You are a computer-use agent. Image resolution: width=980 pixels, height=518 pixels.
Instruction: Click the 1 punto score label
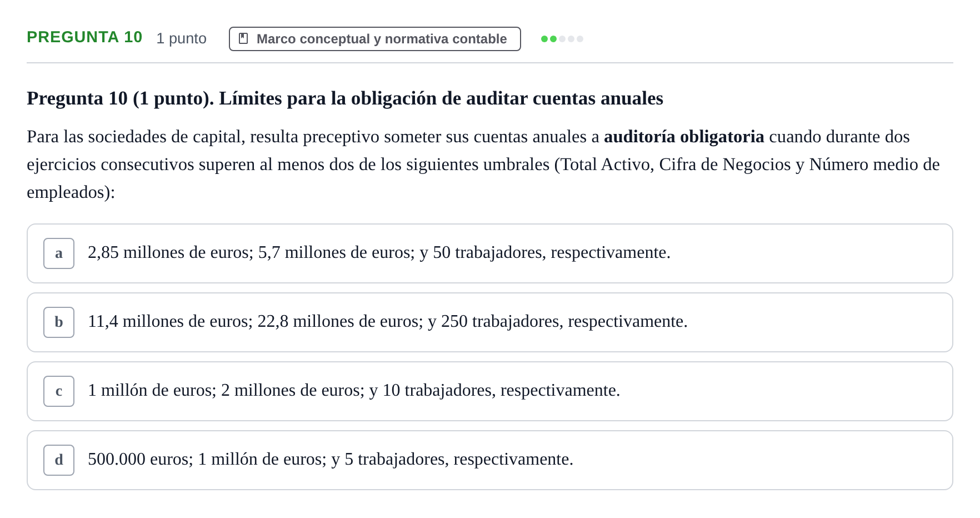(181, 38)
